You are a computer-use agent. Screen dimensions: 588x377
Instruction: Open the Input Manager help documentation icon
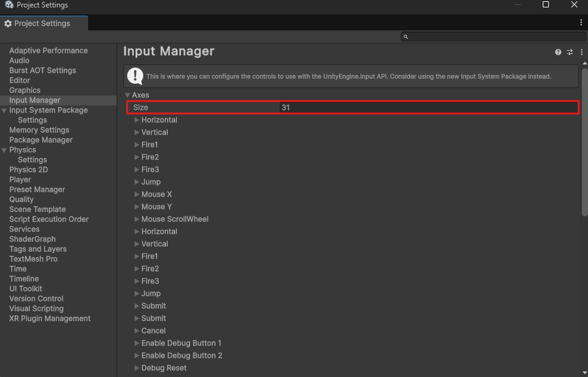click(x=558, y=52)
